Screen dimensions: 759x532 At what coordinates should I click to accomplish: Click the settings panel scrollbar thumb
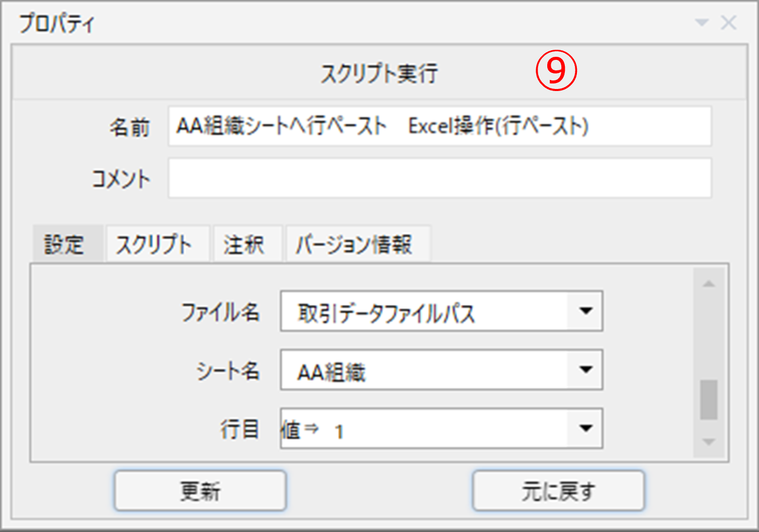click(x=709, y=400)
